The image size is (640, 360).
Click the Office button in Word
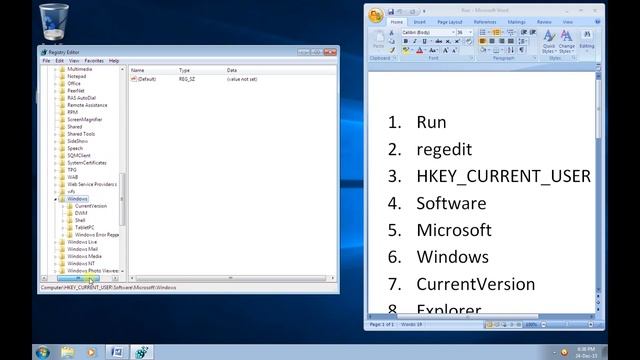pyautogui.click(x=376, y=16)
